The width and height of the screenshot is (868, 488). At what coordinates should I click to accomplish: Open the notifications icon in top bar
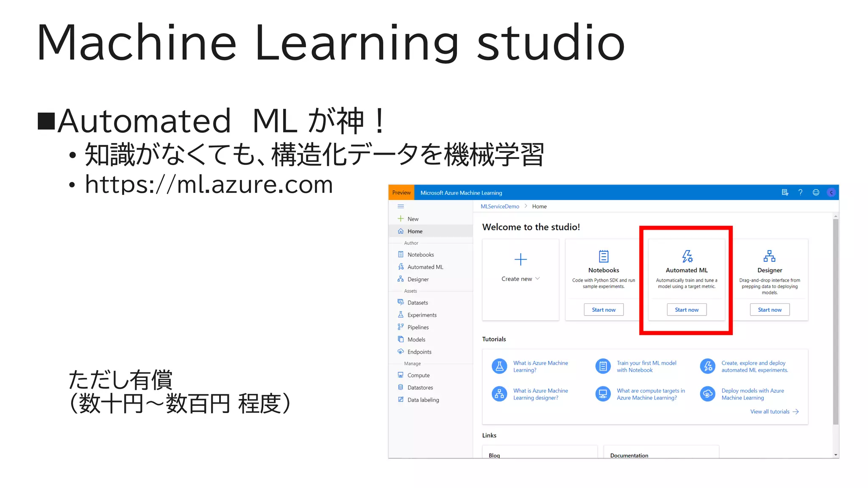tap(785, 192)
